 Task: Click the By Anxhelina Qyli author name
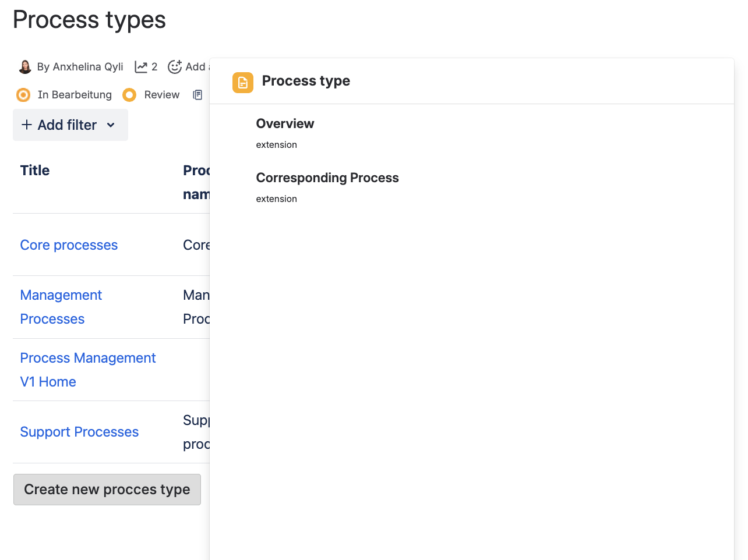[80, 67]
